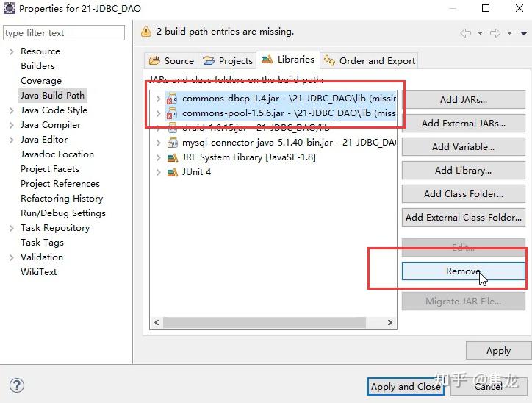Click the type filter text field
This screenshot has height=403, width=532.
pos(64,33)
